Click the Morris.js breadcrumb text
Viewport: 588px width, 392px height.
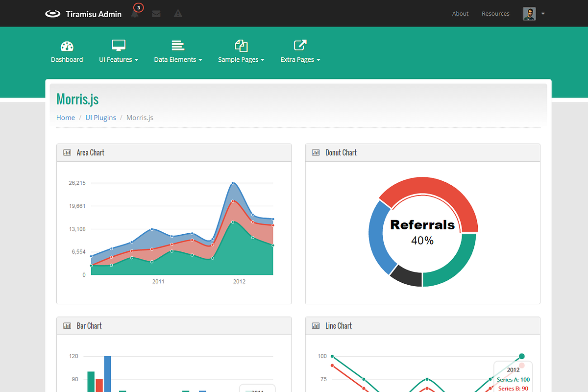(x=140, y=118)
